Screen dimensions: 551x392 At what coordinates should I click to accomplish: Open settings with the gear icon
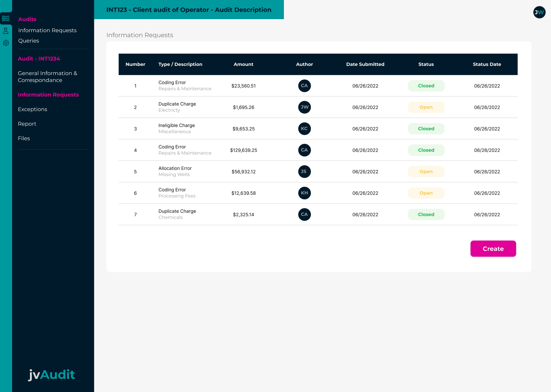6,43
